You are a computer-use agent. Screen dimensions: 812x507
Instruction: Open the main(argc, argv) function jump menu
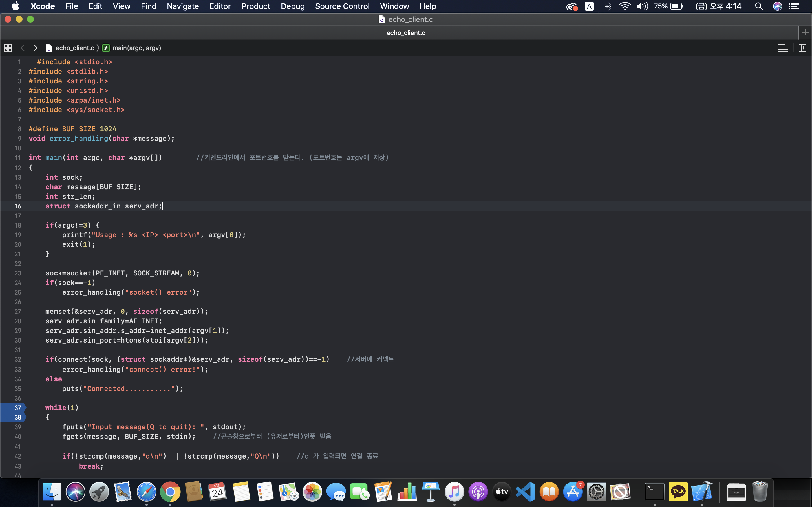136,48
